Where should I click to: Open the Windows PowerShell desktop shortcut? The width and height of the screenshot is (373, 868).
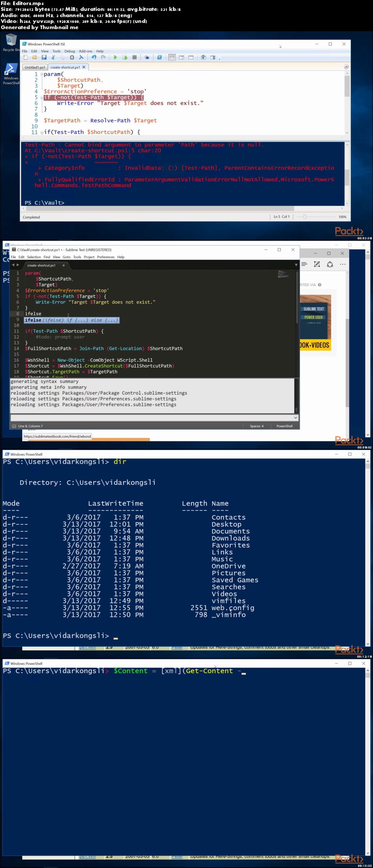click(x=11, y=74)
